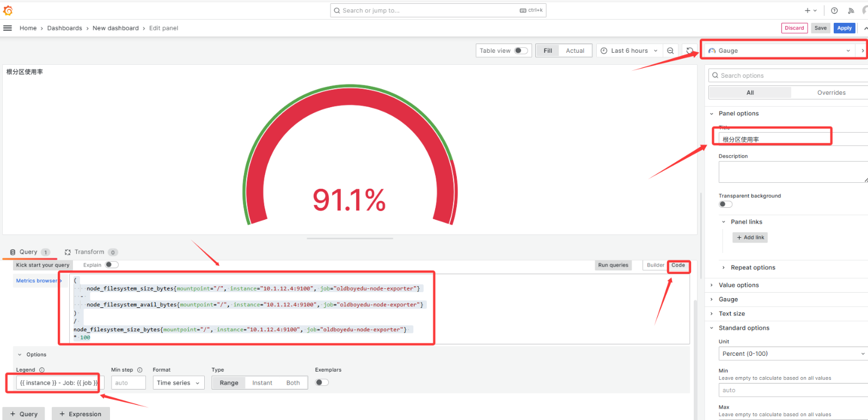Turn on Transparent background switch
The image size is (868, 420).
725,205
